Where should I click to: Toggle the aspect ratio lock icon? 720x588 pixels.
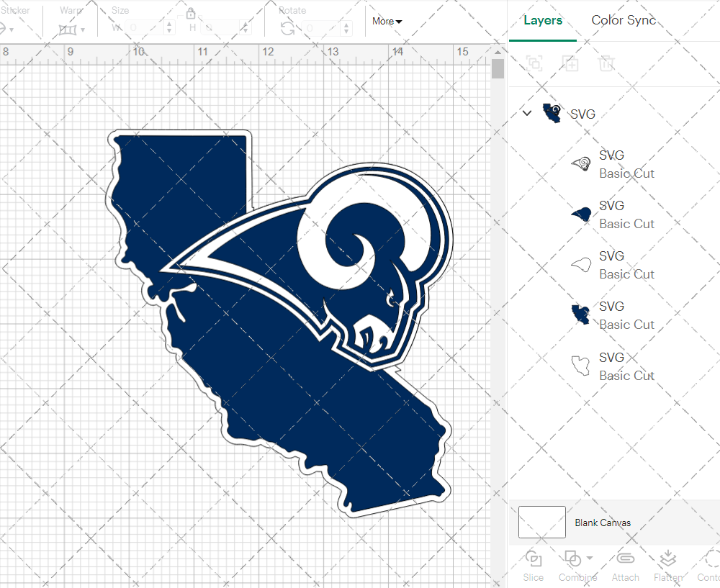(191, 13)
